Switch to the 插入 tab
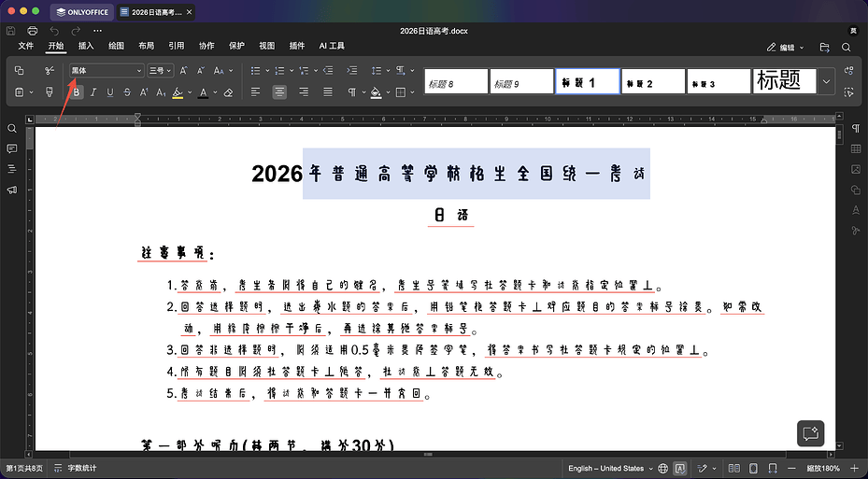Viewport: 868px width, 479px height. tap(86, 46)
